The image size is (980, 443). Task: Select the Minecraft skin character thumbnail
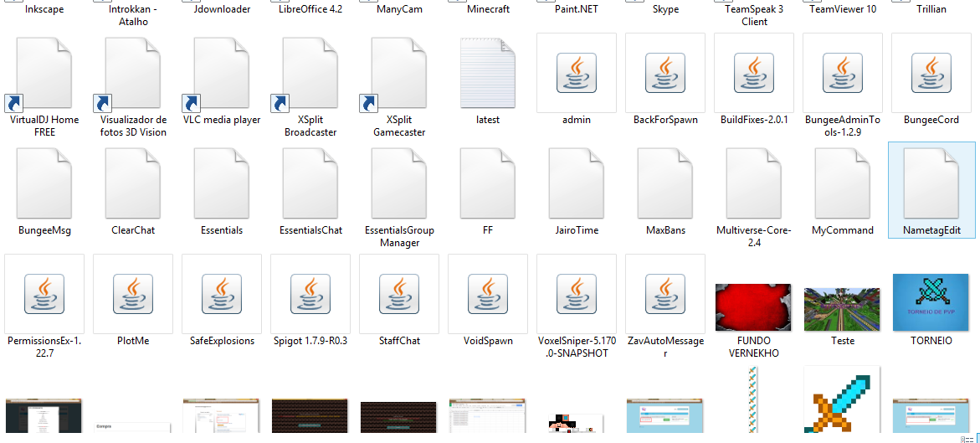(576, 424)
